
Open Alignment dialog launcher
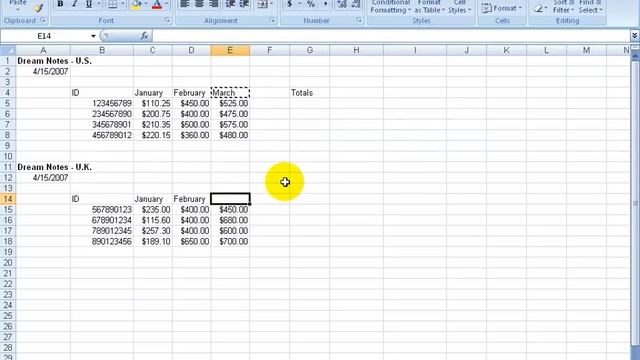coord(273,20)
